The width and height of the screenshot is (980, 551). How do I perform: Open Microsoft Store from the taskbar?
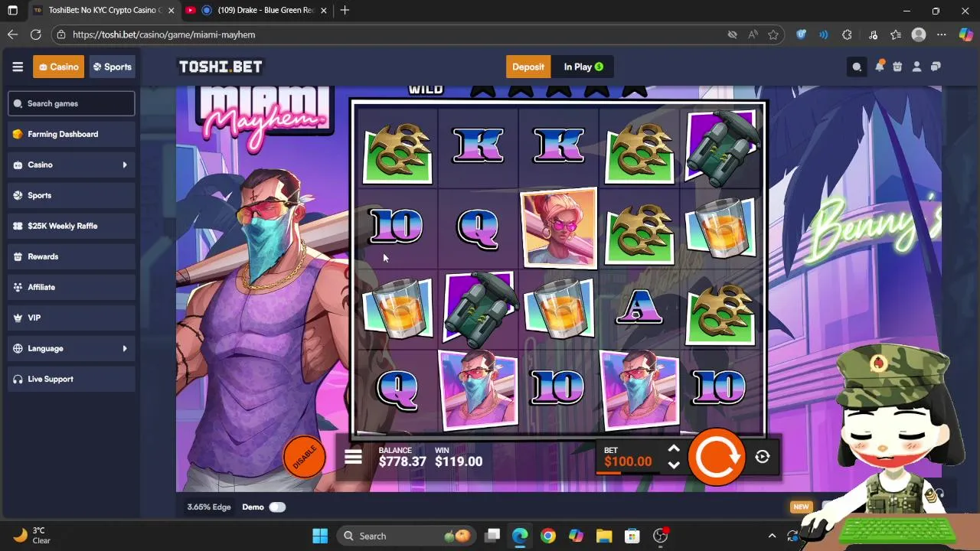tap(632, 536)
